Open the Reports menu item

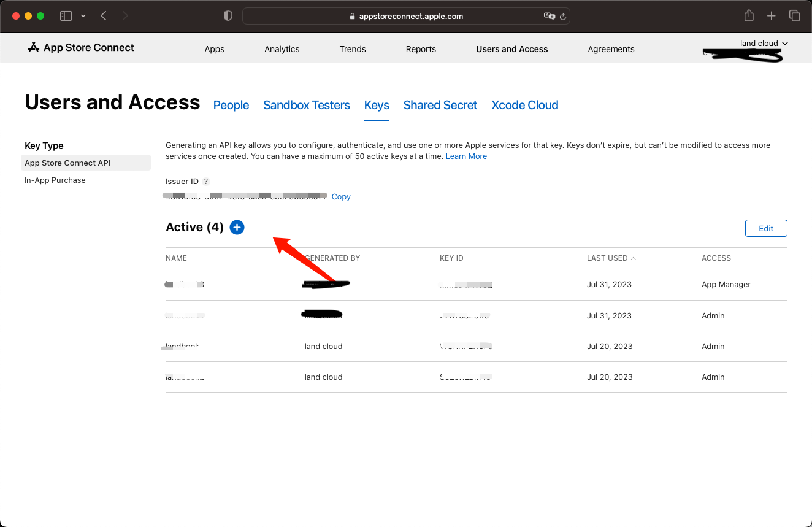[421, 49]
